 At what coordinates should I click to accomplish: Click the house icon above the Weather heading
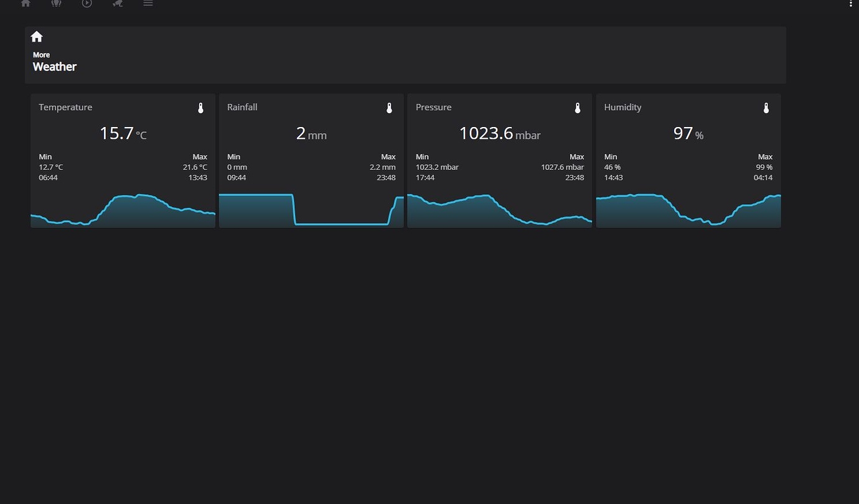point(37,36)
